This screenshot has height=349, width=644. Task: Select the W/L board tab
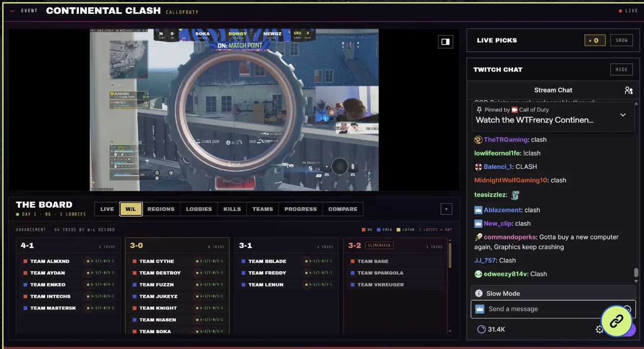click(x=131, y=209)
